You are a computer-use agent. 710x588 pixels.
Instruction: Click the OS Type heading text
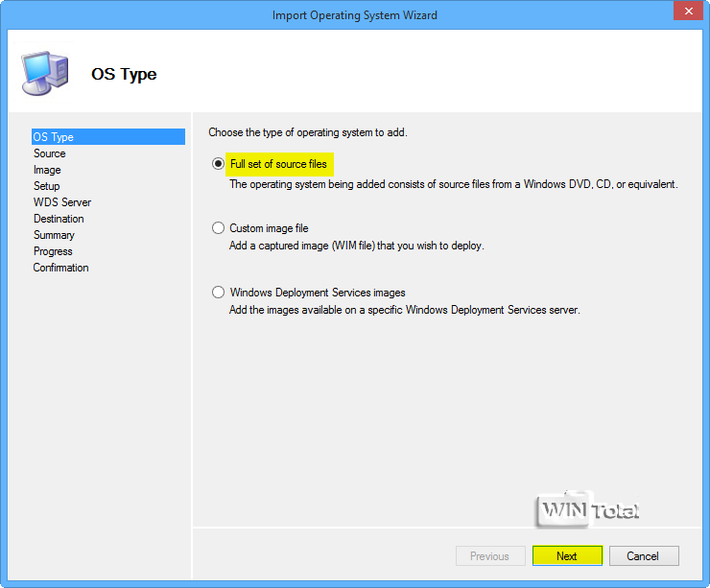coord(124,74)
